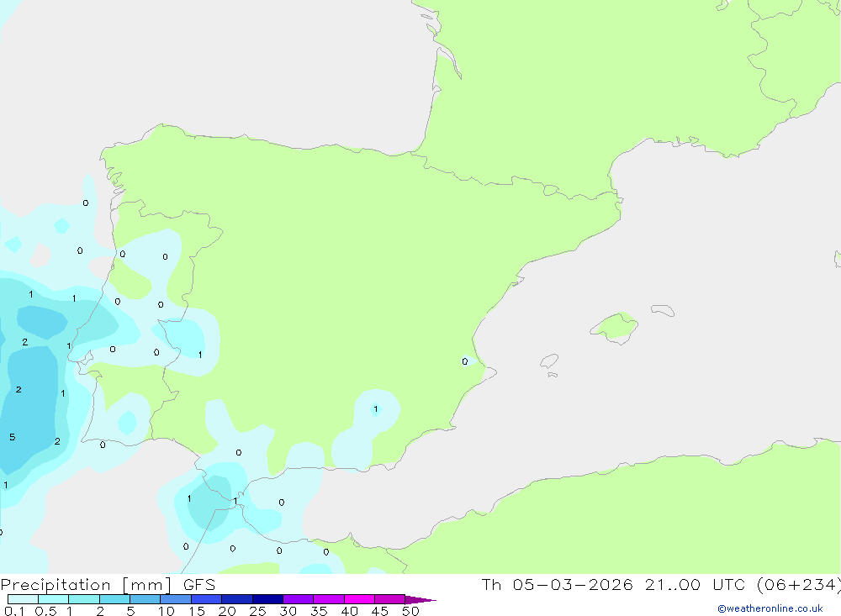Image resolution: width=841 pixels, height=616 pixels.
Task: Select the 5–10 mm legend color
Action: (x=145, y=599)
